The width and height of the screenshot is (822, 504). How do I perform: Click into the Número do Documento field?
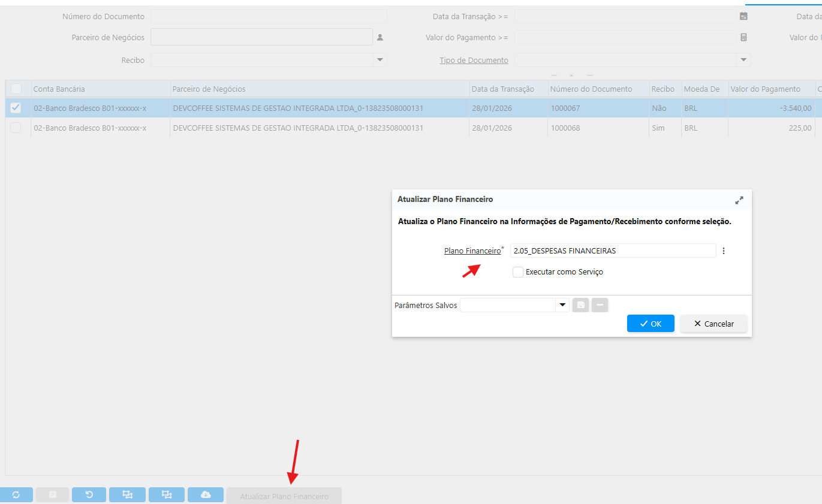tap(269, 16)
